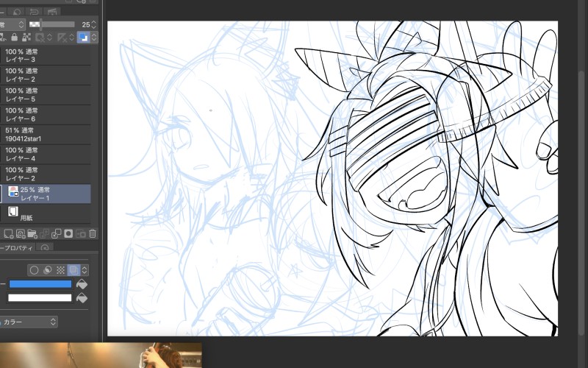Click the opacity stepper arrows
The height and width of the screenshot is (368, 588).
[x=94, y=25]
